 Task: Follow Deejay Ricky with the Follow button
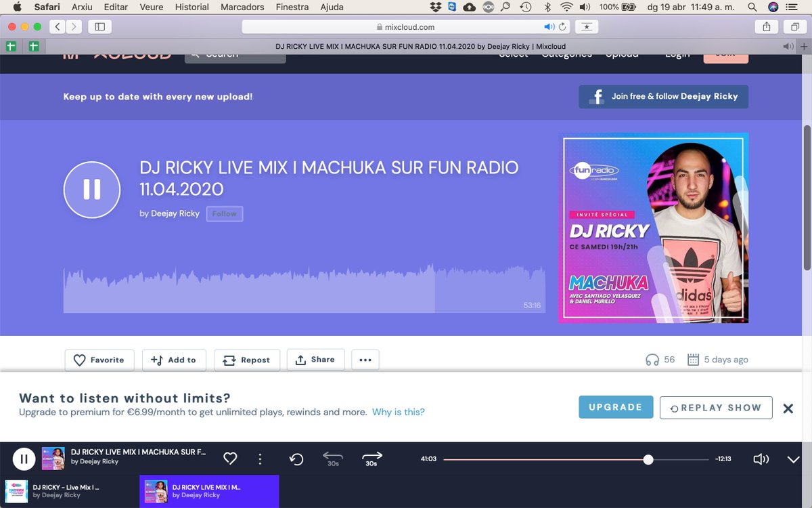225,213
